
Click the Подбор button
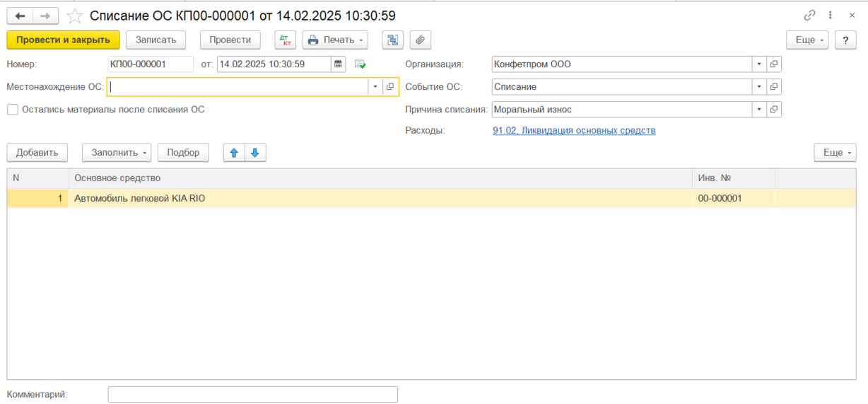183,152
